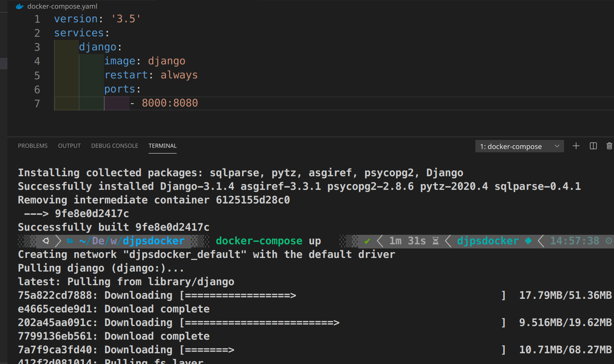The width and height of the screenshot is (614, 364).
Task: Click 'latest: Pulling from library/django' line
Action: [126, 282]
